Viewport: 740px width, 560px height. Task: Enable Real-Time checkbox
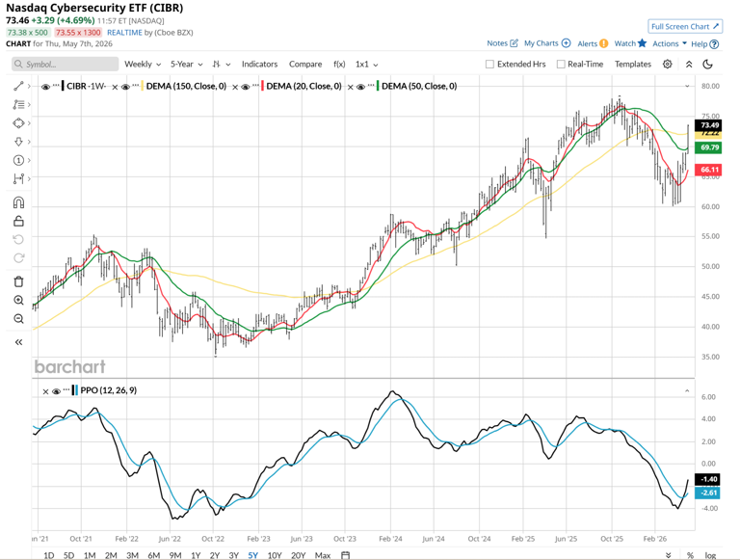pyautogui.click(x=561, y=65)
